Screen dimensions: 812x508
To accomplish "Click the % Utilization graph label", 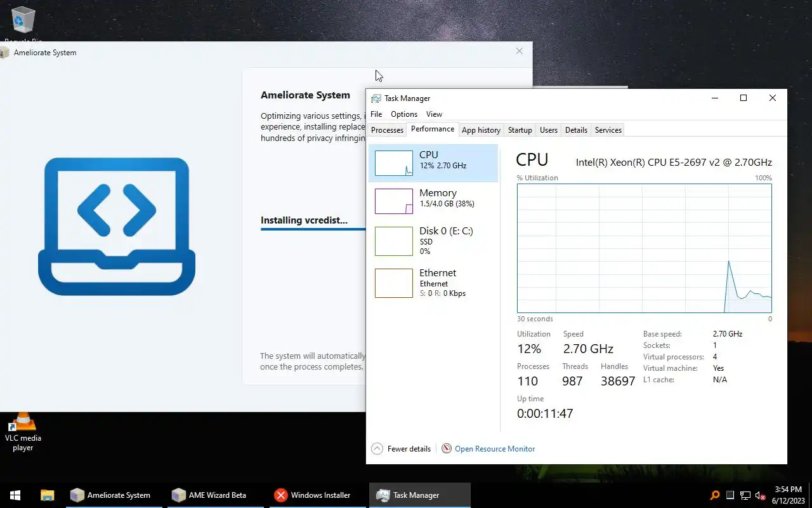I will [537, 178].
